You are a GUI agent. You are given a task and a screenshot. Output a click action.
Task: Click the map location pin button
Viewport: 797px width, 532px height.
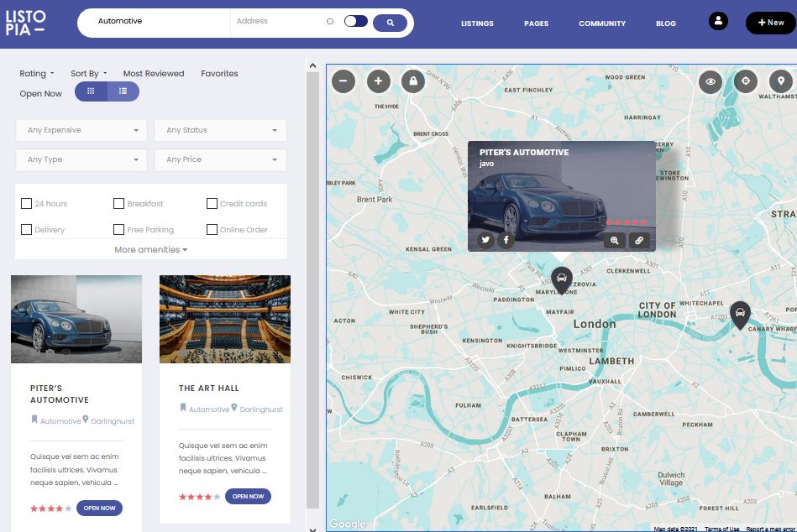tap(781, 81)
